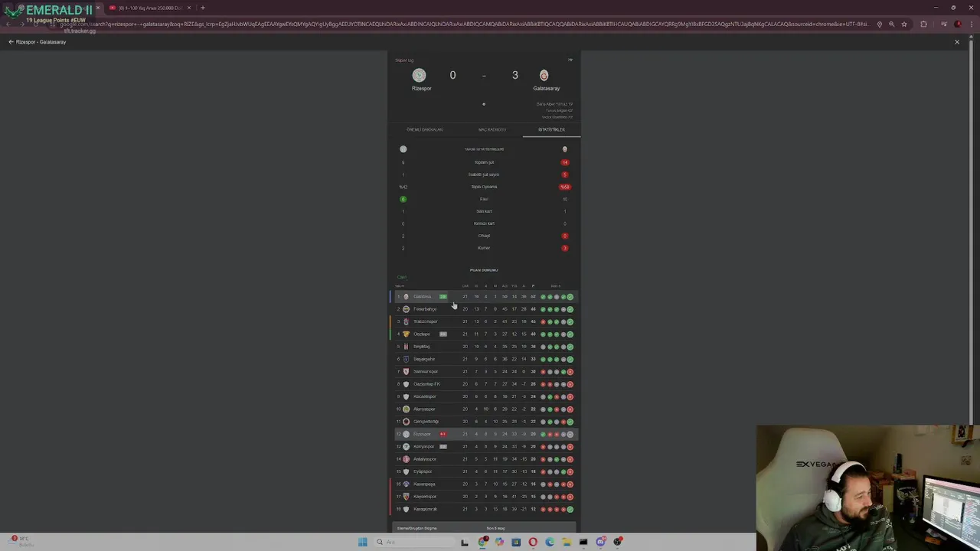Click the Rizespor crest in the scoreboard

[419, 75]
